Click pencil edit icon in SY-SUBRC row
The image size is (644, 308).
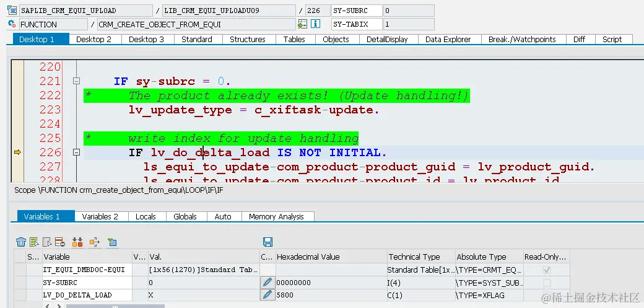(268, 283)
